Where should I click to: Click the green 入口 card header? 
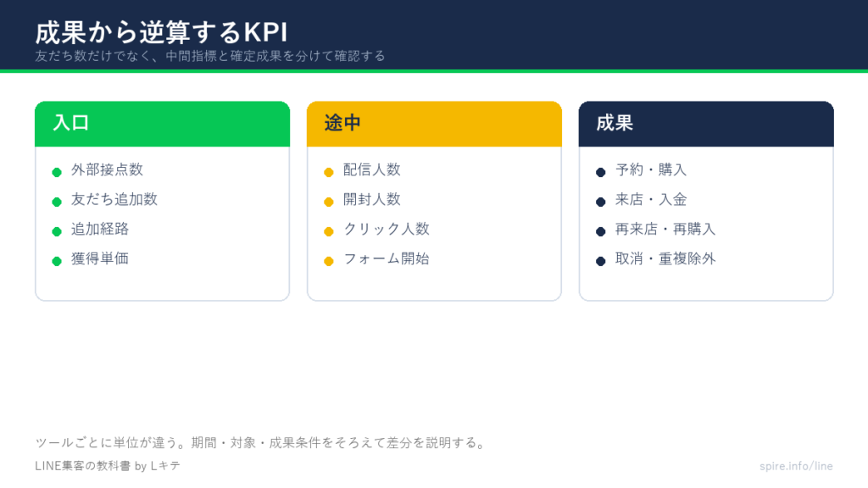point(162,124)
